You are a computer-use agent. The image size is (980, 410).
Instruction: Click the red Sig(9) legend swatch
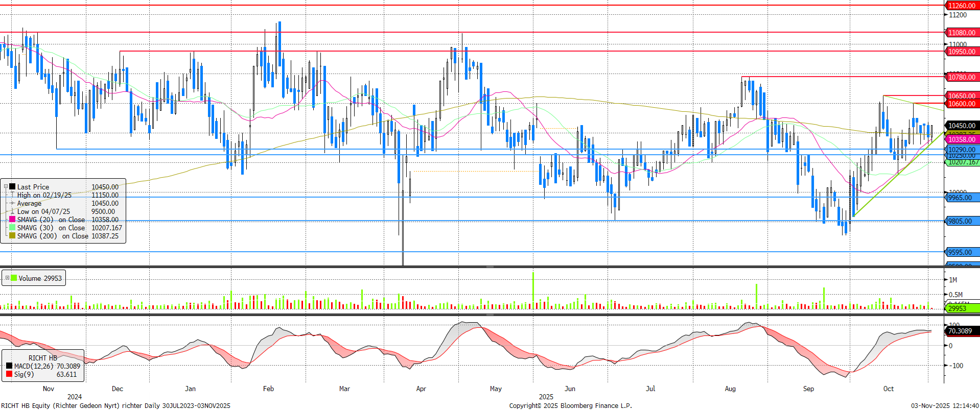[x=9, y=374]
